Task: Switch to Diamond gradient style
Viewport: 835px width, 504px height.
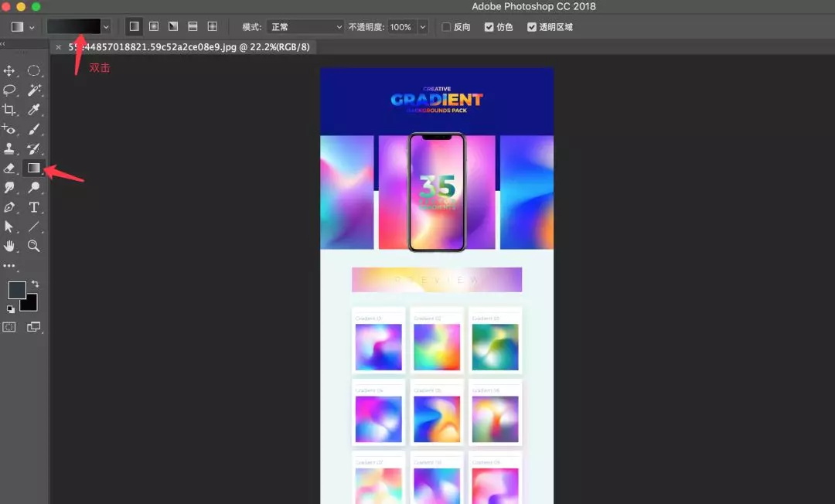Action: (x=212, y=26)
